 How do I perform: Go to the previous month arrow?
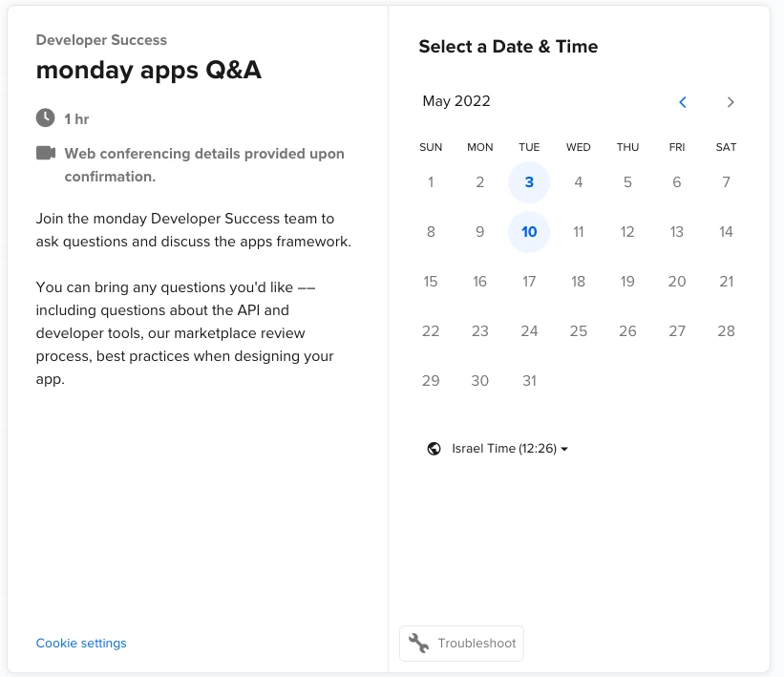tap(683, 102)
